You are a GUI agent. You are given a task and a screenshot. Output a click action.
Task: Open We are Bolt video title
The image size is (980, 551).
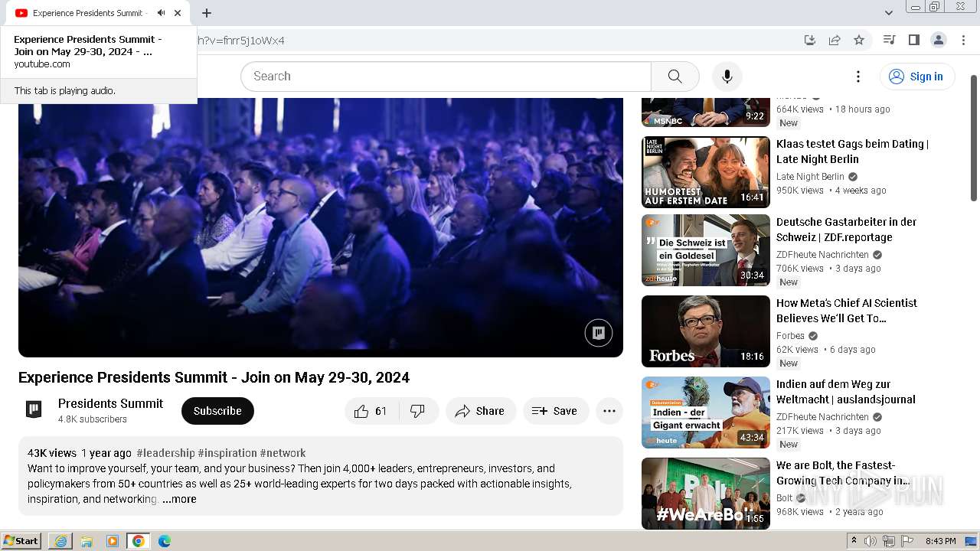click(843, 473)
